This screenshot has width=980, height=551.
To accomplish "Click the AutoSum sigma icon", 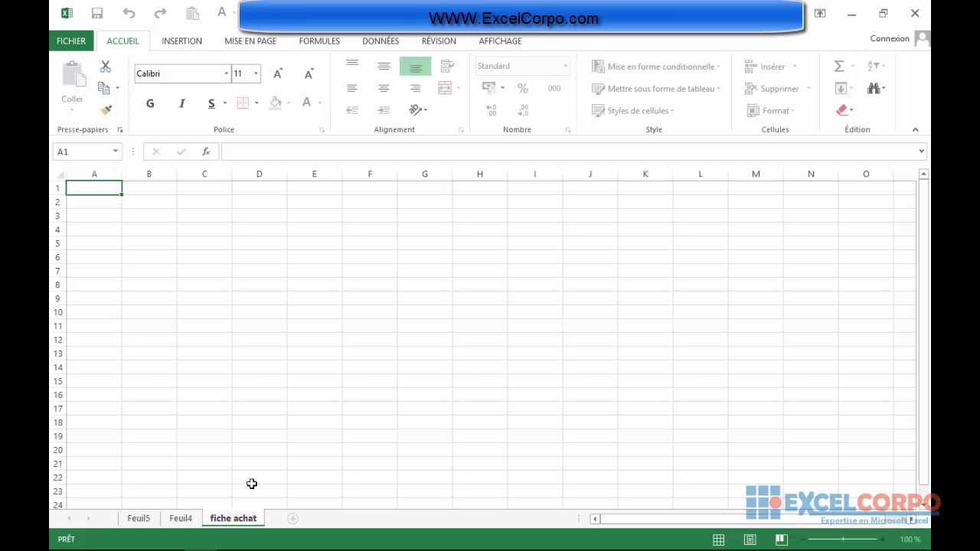I will tap(839, 67).
